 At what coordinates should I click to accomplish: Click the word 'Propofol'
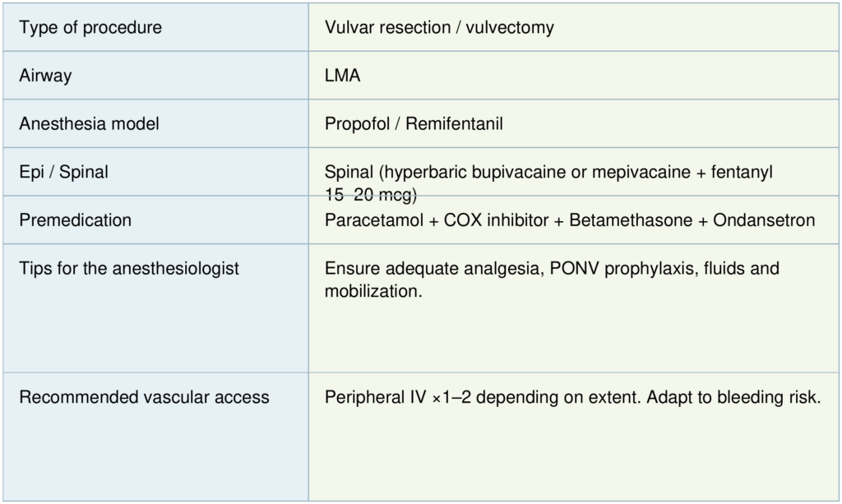pos(355,124)
